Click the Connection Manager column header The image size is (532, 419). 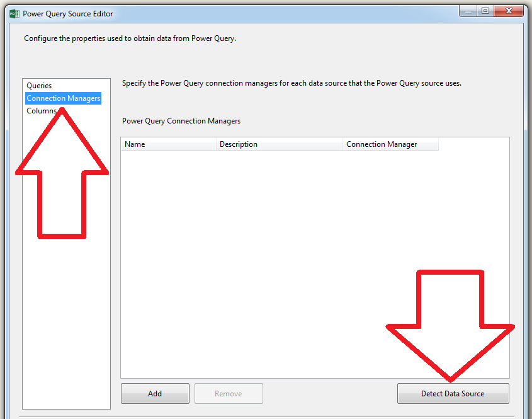coord(390,144)
